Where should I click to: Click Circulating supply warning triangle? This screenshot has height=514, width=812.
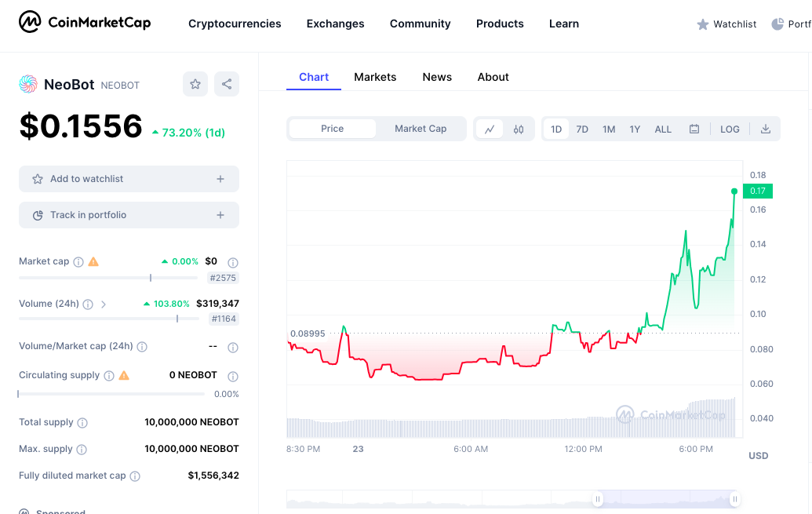[124, 375]
